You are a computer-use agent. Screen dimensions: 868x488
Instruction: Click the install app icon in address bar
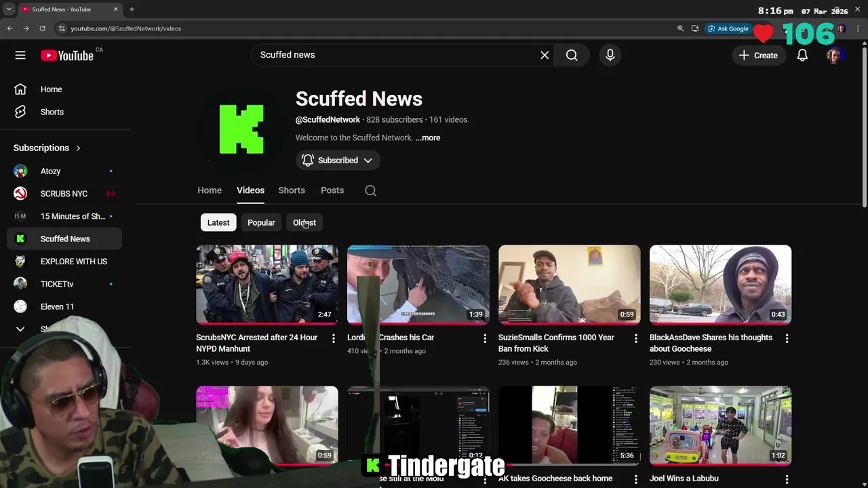695,28
